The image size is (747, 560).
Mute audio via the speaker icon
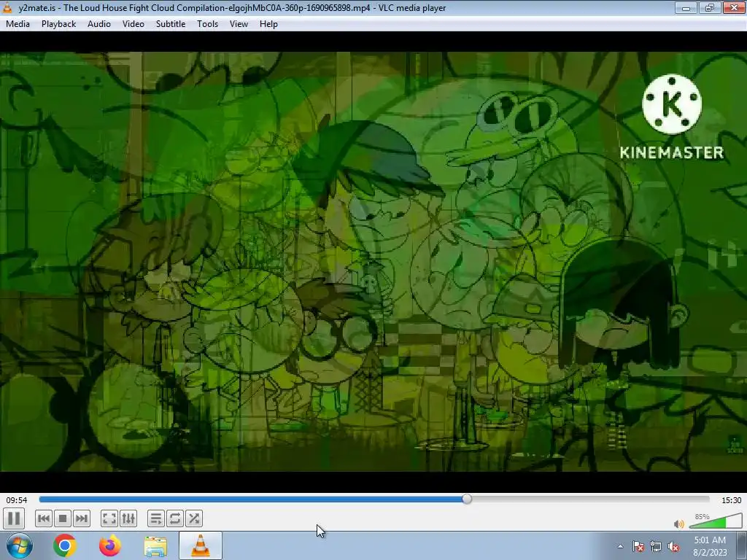(x=679, y=524)
